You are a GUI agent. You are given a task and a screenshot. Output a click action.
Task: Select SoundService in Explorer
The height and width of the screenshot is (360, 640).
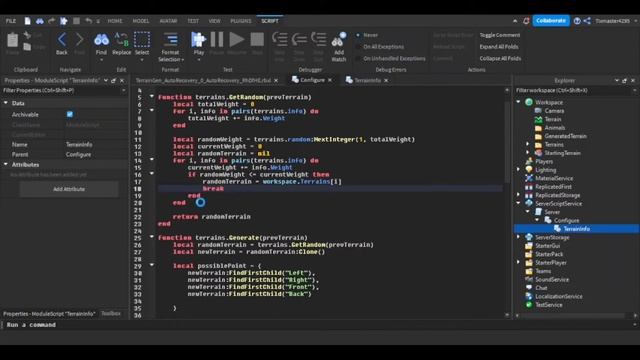pos(551,280)
